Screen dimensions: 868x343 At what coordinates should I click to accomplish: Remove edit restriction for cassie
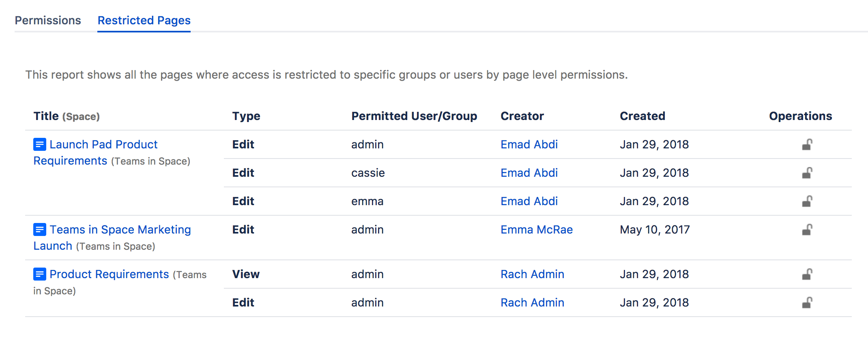[x=807, y=173]
